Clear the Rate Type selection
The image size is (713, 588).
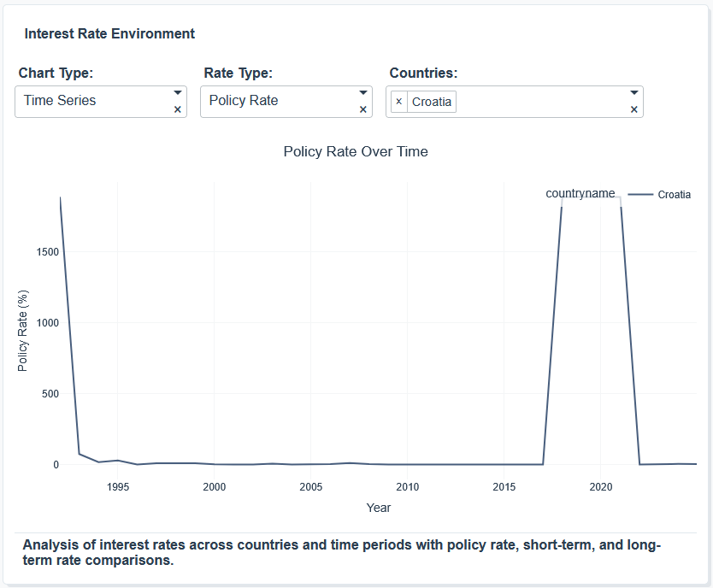click(x=363, y=109)
